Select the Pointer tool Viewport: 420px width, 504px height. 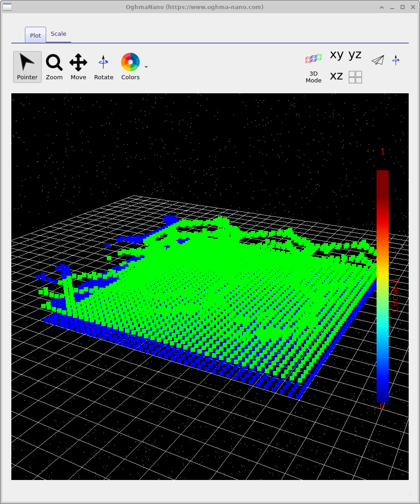tap(27, 66)
